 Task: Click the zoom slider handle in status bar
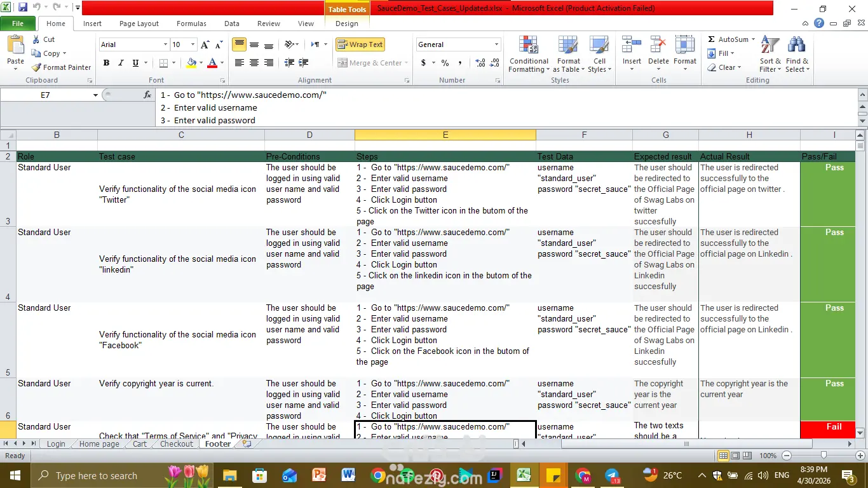824,456
